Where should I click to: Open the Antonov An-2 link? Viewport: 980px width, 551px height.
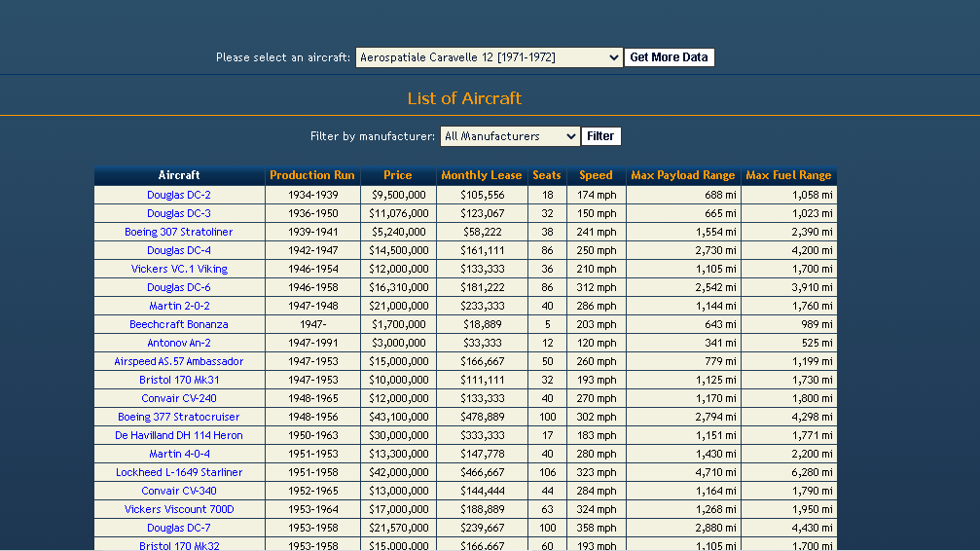point(179,343)
